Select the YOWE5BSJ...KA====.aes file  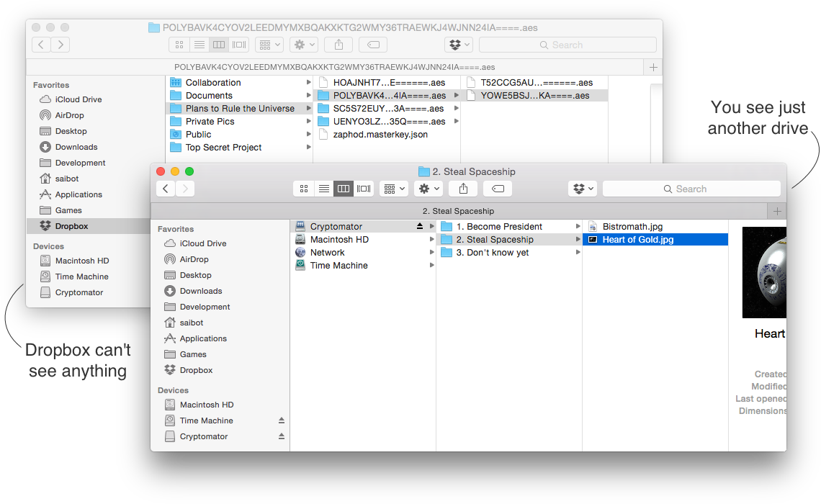pos(534,95)
